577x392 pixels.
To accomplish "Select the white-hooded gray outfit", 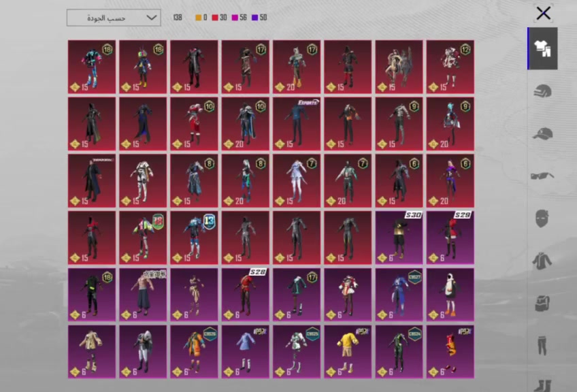I will (x=143, y=352).
